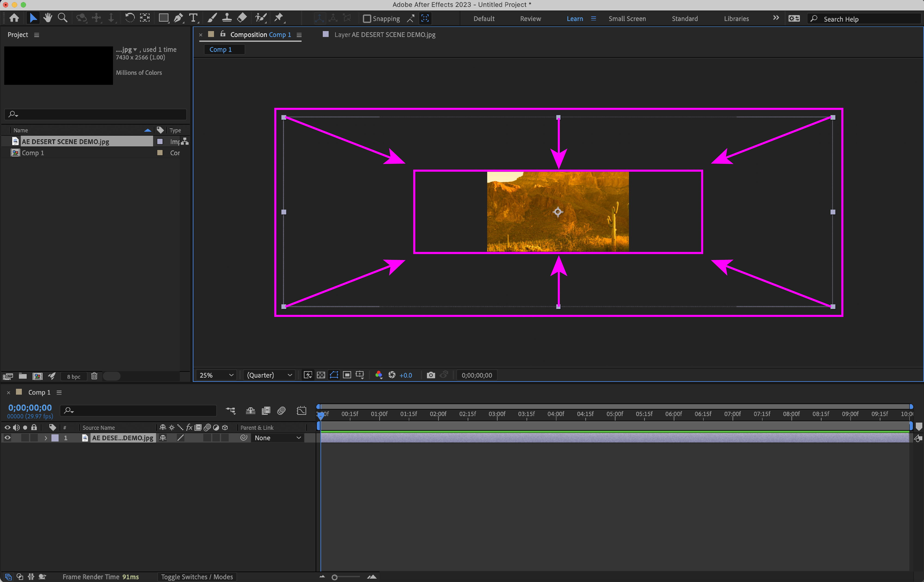Enable the Snapping checkbox
This screenshot has height=582, width=924.
367,18
